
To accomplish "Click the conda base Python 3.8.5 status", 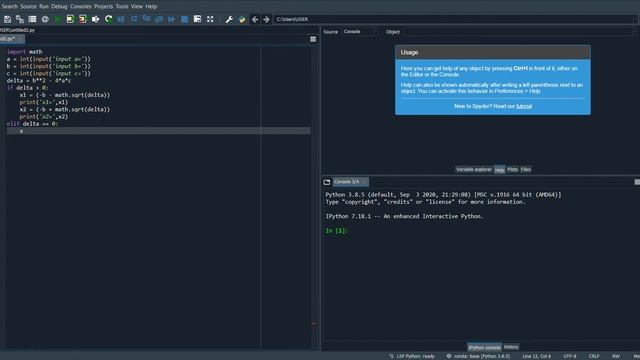I will tap(478, 356).
